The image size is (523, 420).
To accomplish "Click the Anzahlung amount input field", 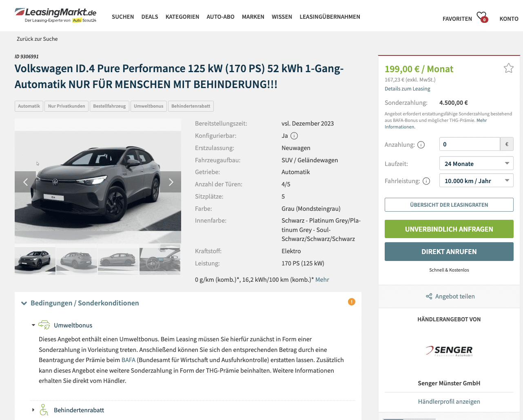I will click(x=470, y=144).
